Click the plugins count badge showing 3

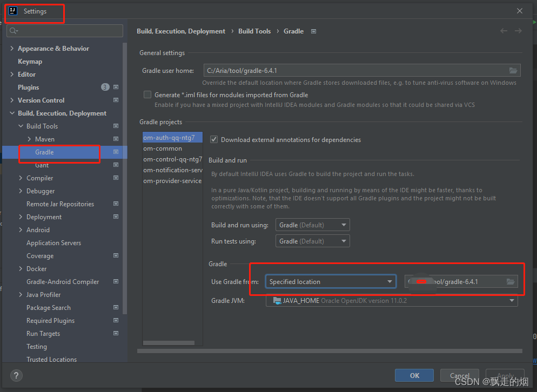(x=105, y=87)
